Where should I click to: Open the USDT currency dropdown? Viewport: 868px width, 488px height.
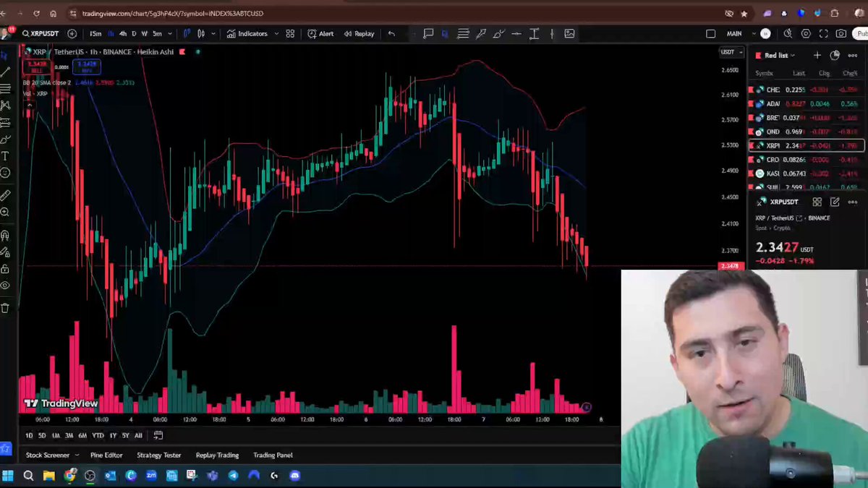click(x=731, y=52)
